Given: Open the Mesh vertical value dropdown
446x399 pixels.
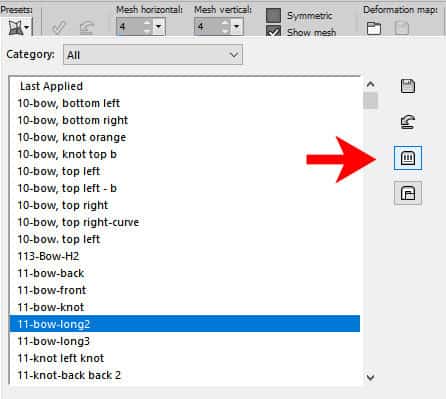Looking at the screenshot, I should pos(237,26).
